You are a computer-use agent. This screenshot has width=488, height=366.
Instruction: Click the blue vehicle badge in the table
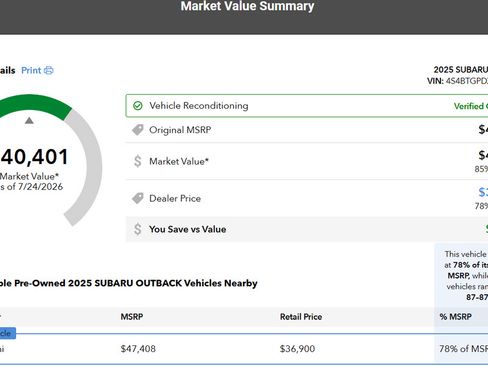(x=7, y=333)
